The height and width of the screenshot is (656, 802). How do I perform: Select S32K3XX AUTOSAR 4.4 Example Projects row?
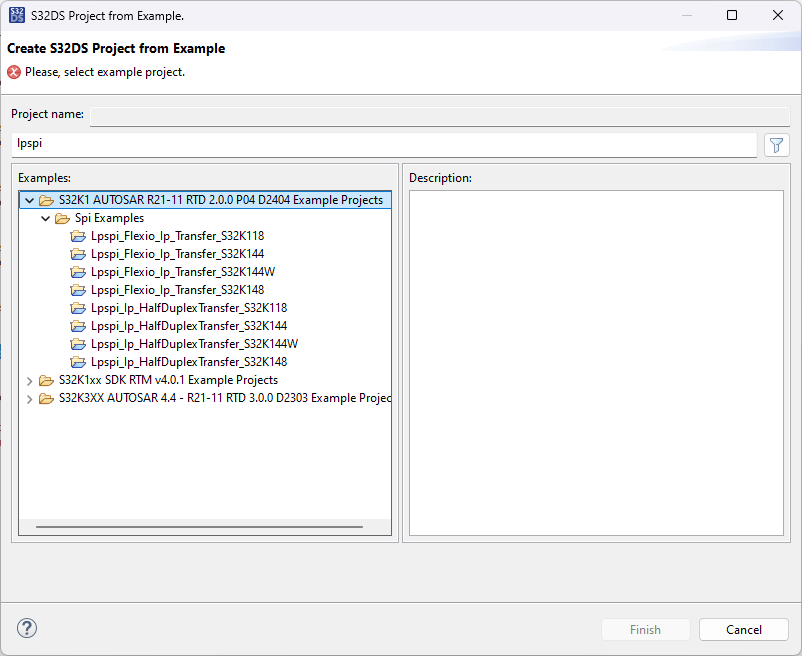pyautogui.click(x=225, y=398)
